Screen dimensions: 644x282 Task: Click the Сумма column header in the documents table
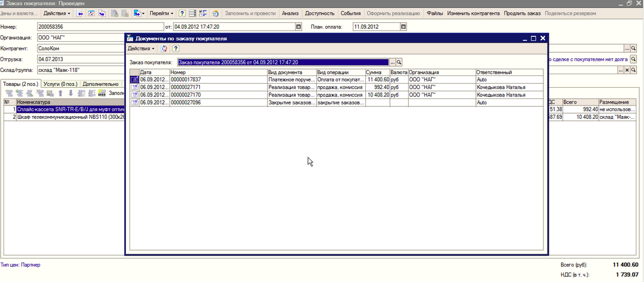pos(378,72)
